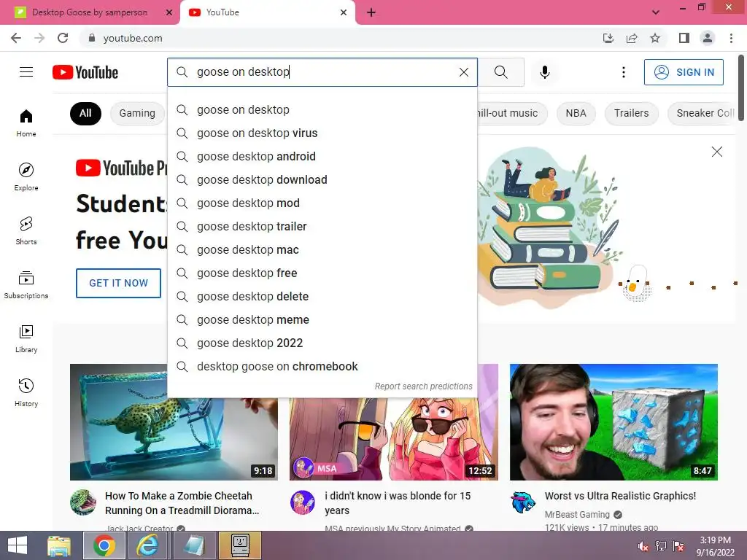Expand Chrome tab search dropdown
The image size is (747, 560).
tap(656, 12)
